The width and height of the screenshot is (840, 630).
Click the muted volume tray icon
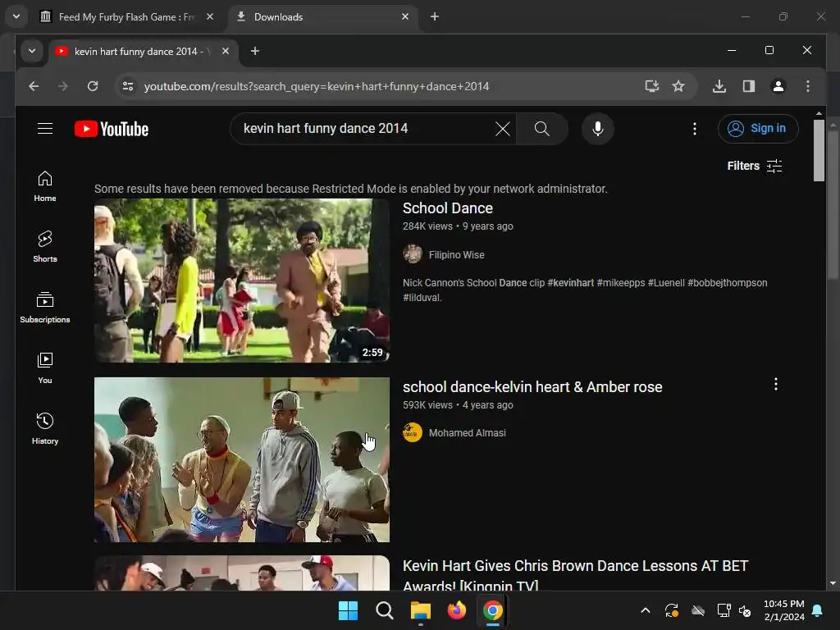point(745,610)
